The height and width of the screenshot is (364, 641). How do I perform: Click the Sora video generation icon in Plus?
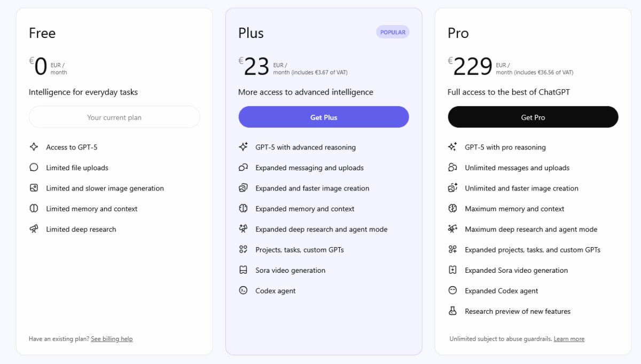(243, 270)
